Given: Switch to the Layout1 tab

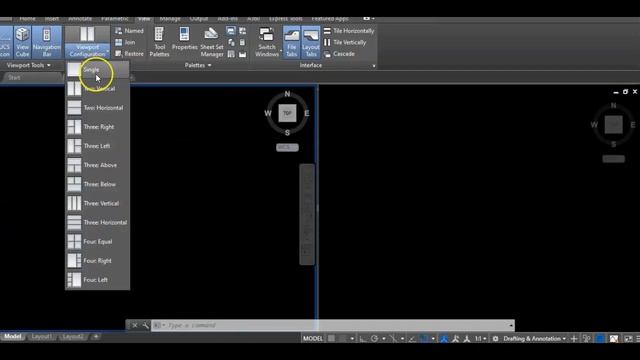Looking at the screenshot, I should [x=42, y=337].
